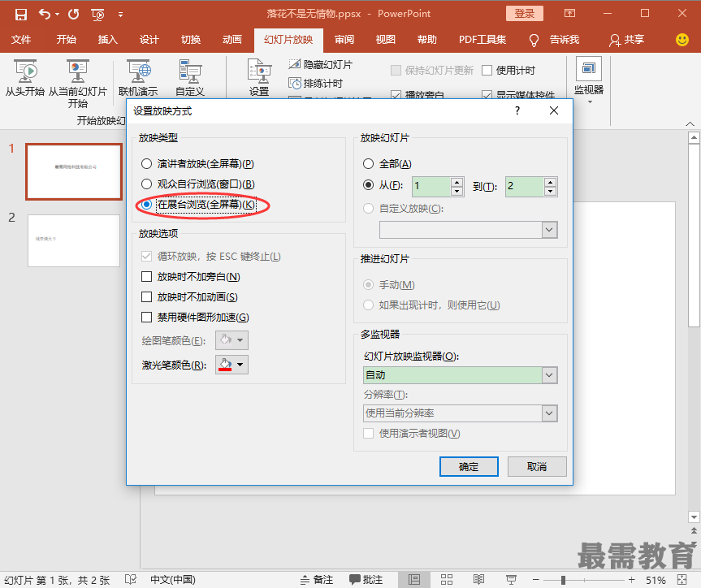701x588 pixels.
Task: Select slide 1 thumbnail
Action: [x=74, y=171]
